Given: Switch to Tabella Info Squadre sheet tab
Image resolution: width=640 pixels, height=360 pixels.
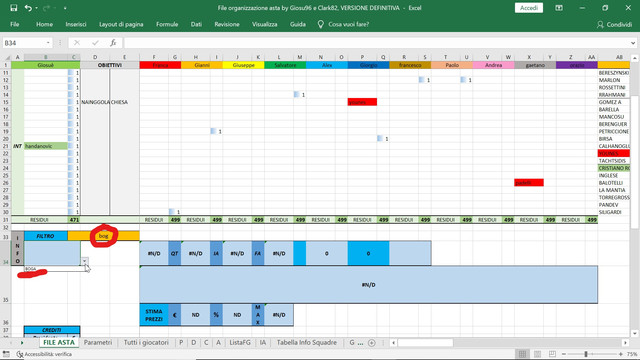Looking at the screenshot, I should click(x=307, y=342).
